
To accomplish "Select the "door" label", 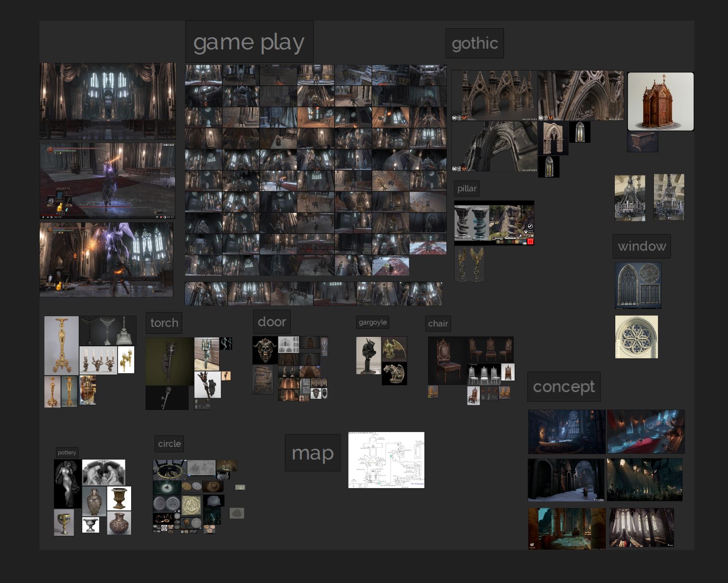I will click(x=272, y=322).
